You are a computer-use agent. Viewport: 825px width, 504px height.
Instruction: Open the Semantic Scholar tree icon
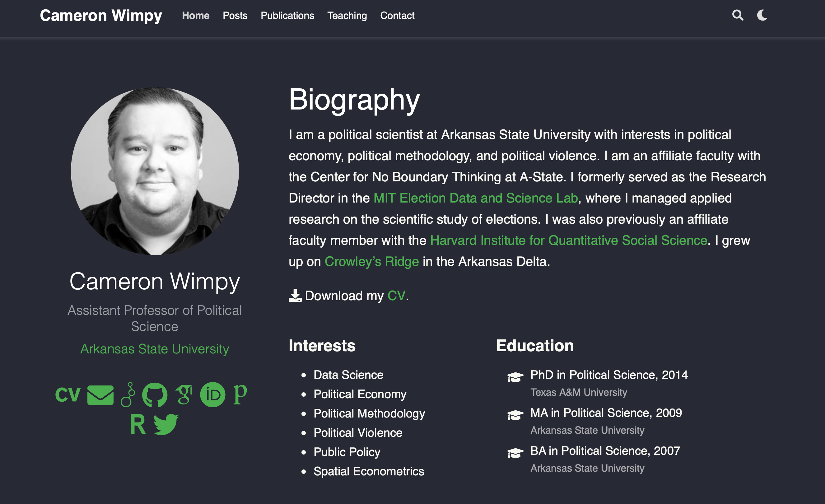(x=128, y=395)
